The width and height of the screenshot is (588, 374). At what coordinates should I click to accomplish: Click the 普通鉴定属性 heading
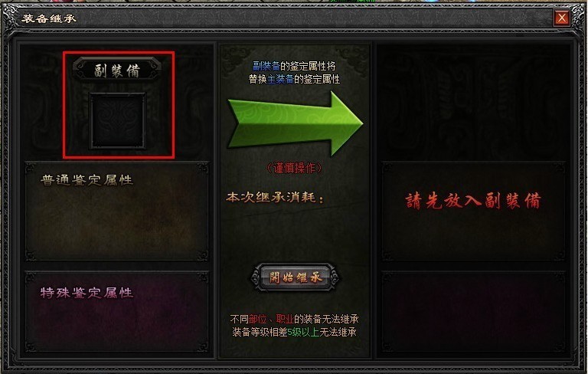click(87, 180)
